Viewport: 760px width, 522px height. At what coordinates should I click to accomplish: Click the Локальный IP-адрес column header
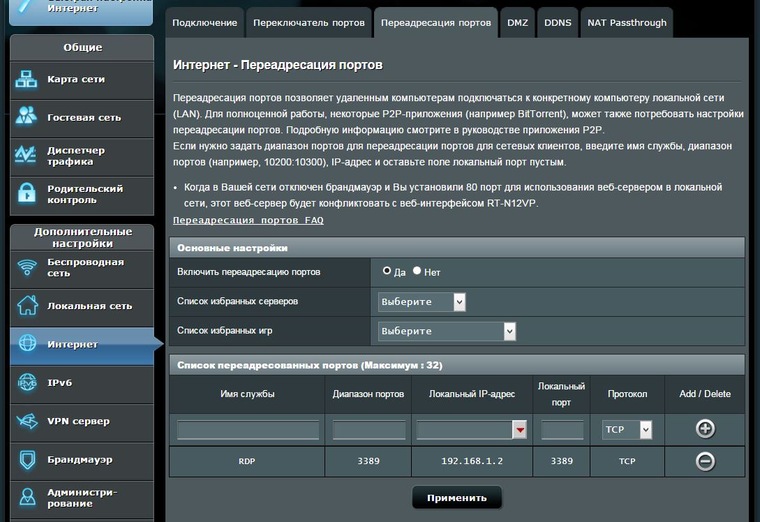pyautogui.click(x=472, y=394)
